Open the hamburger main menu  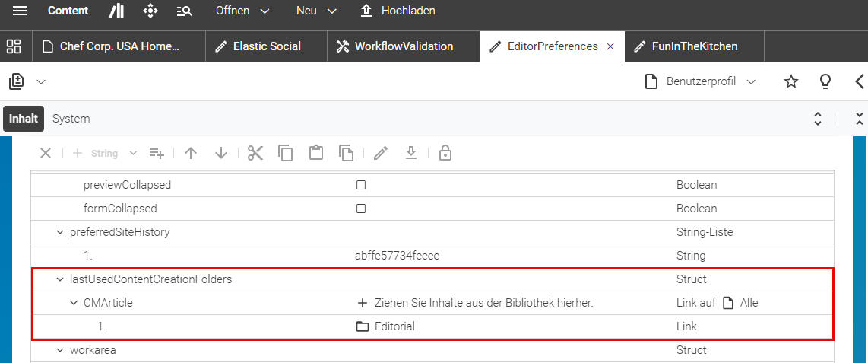pyautogui.click(x=20, y=11)
